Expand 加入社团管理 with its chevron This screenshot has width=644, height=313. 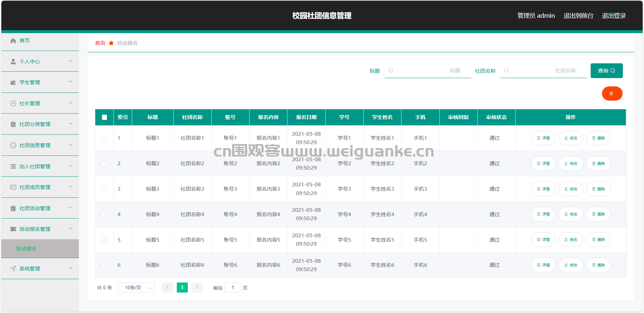pos(70,166)
